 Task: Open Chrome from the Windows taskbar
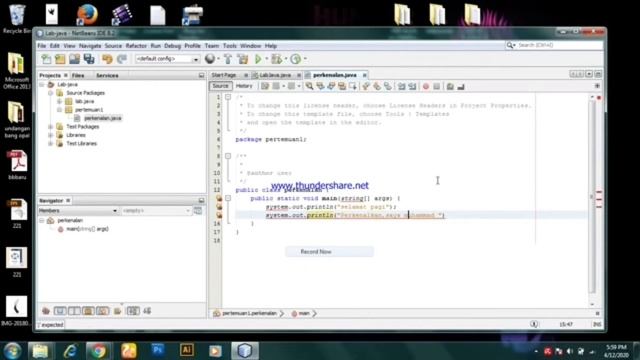(98, 351)
